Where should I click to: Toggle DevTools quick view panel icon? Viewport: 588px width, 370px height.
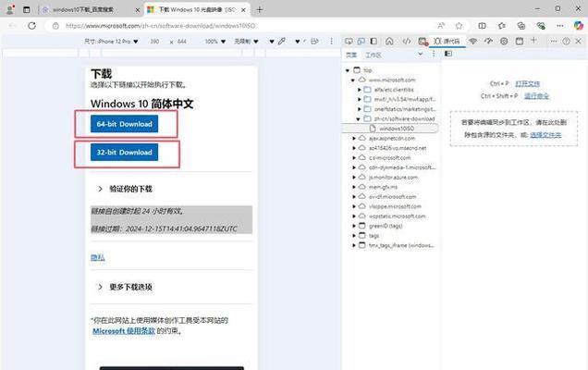tap(374, 42)
